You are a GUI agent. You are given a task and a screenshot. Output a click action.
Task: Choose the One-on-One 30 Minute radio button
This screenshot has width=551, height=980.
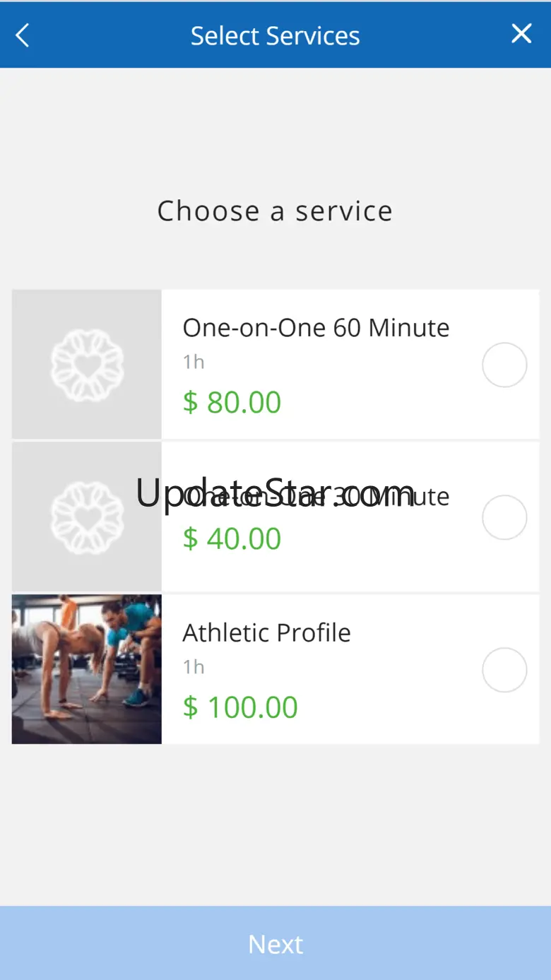tap(504, 517)
